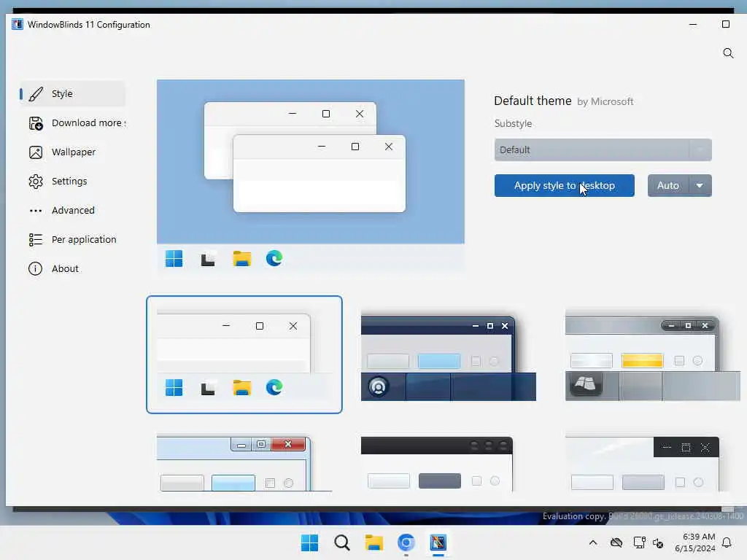Viewport: 747px width, 560px height.
Task: Maximize the WindowBlinds Configuration window
Action: [726, 24]
